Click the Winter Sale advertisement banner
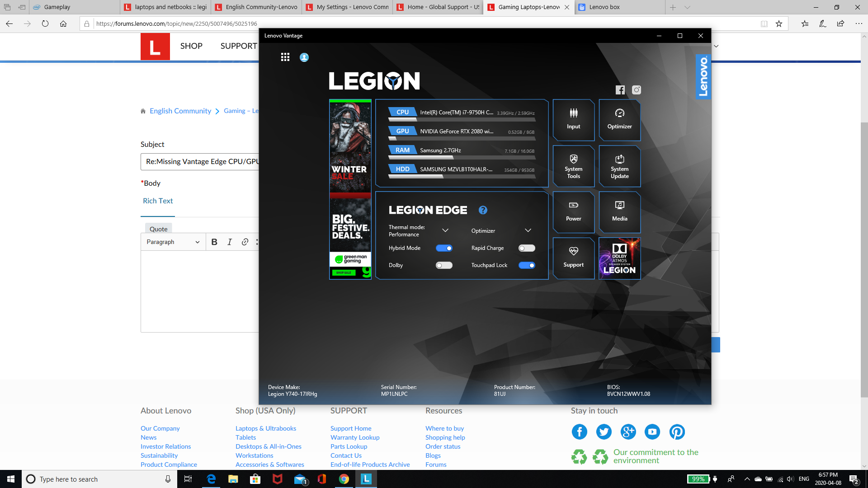This screenshot has width=868, height=488. pos(350,189)
